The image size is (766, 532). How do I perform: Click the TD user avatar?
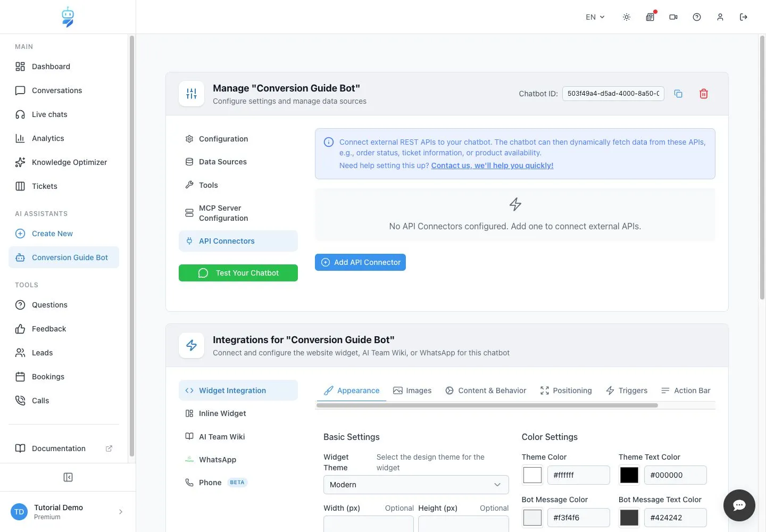point(19,512)
